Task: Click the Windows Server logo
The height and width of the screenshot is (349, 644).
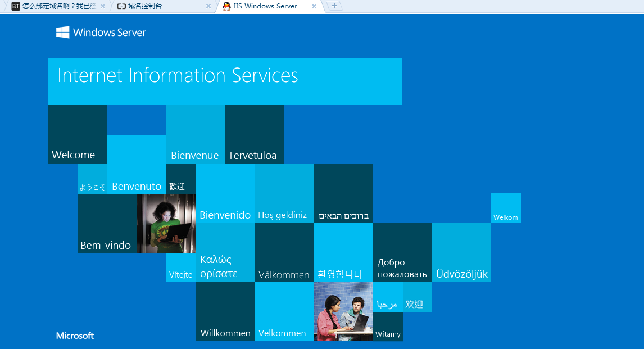Action: coord(101,33)
